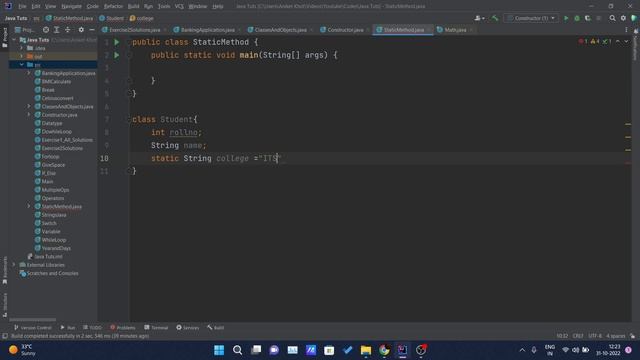Open taskbar Search icon
Viewport: 640px width, 360px height.
238,350
